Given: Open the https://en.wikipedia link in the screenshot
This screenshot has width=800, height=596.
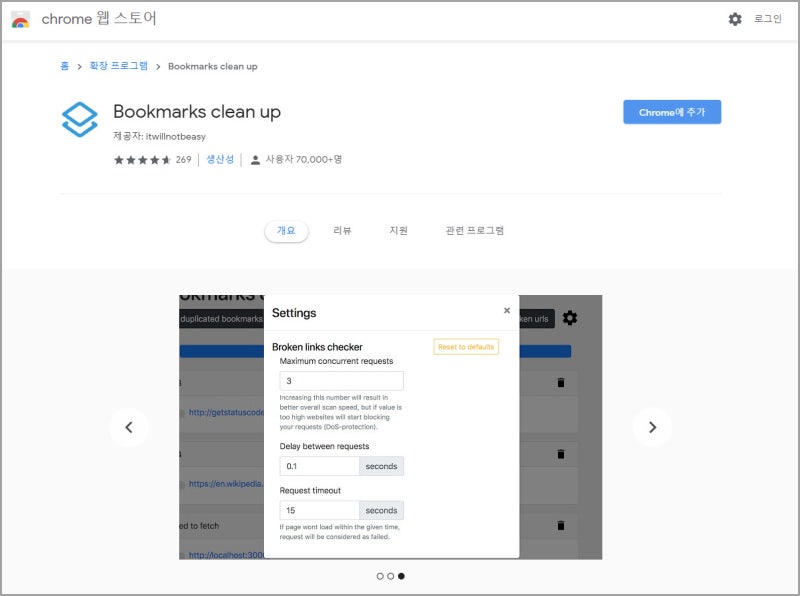Looking at the screenshot, I should (226, 484).
